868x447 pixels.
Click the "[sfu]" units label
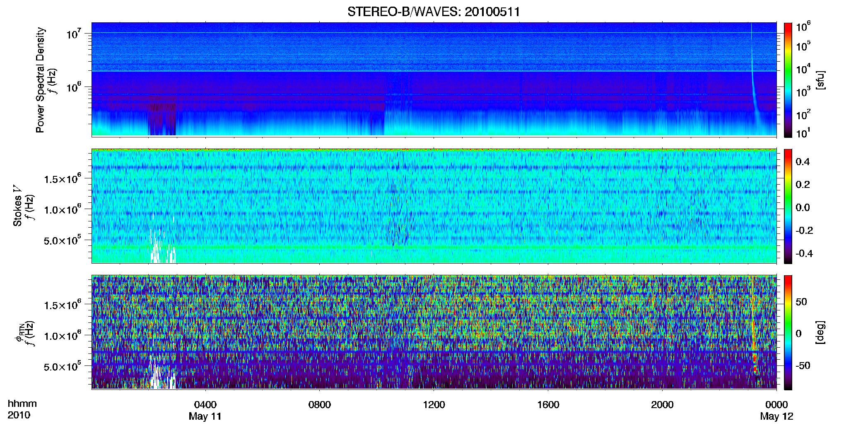point(820,80)
